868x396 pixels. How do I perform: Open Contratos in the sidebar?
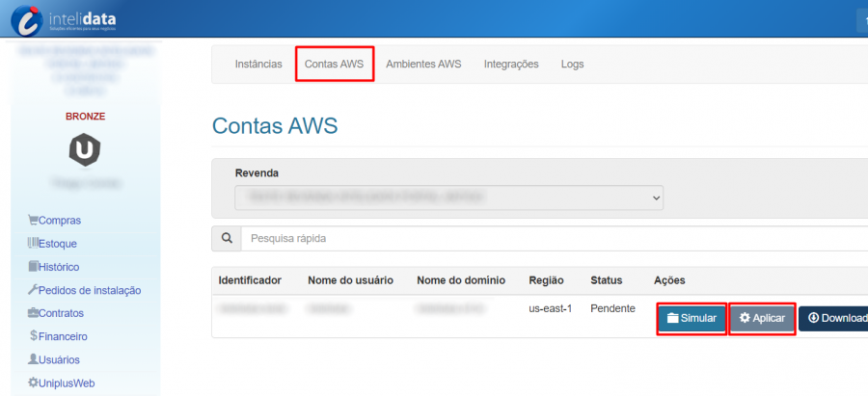tap(60, 313)
